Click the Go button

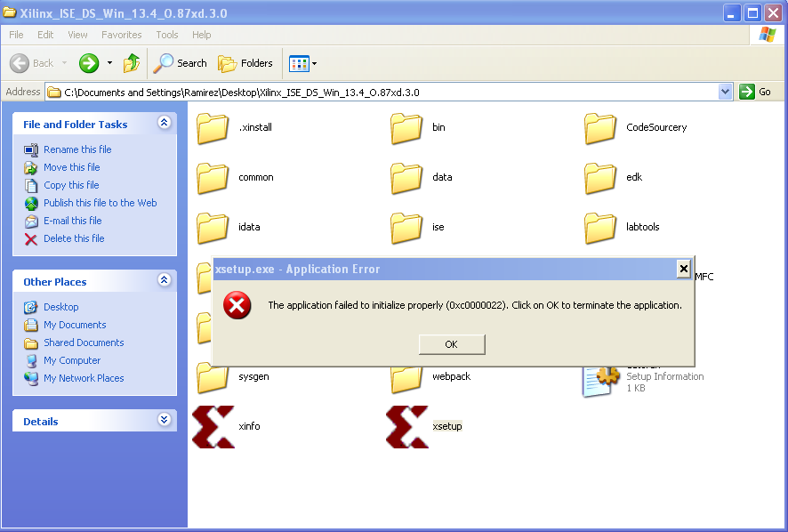pos(755,92)
